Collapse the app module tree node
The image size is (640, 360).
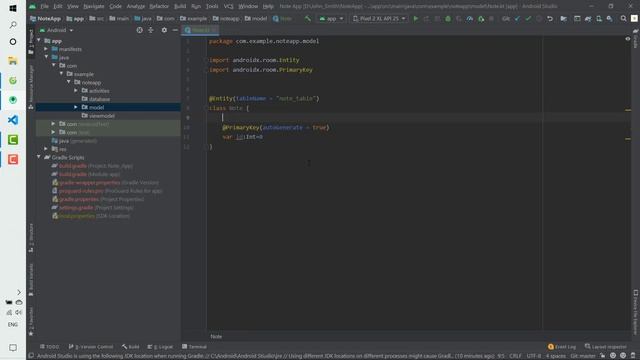[39, 41]
